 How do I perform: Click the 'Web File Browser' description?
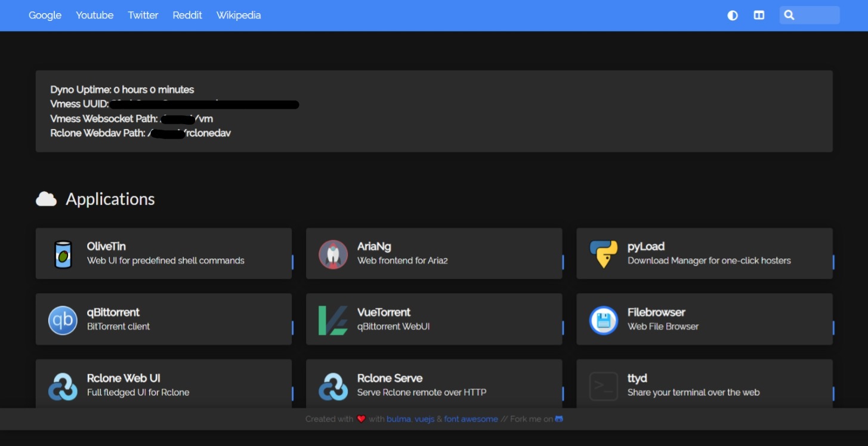(x=663, y=327)
